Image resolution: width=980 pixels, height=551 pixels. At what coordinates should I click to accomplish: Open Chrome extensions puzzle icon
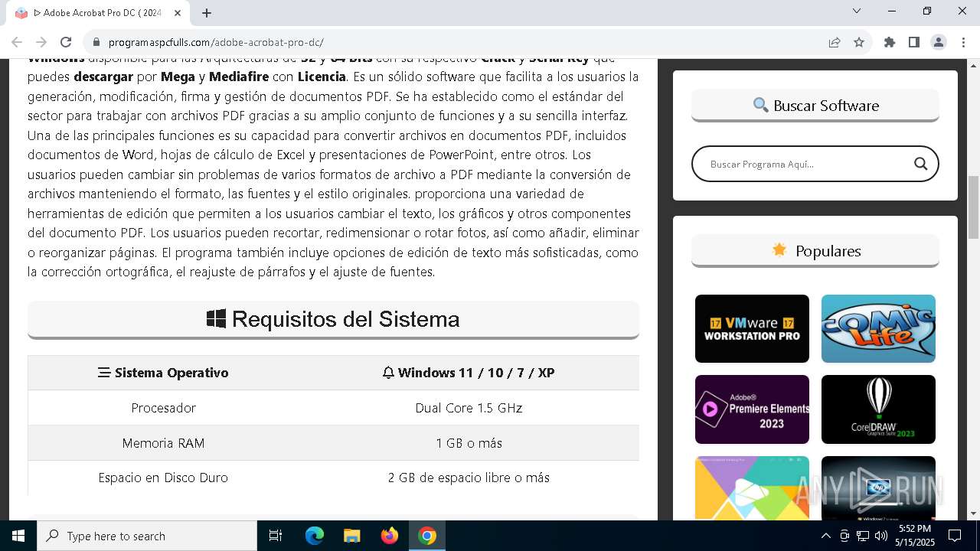(890, 42)
